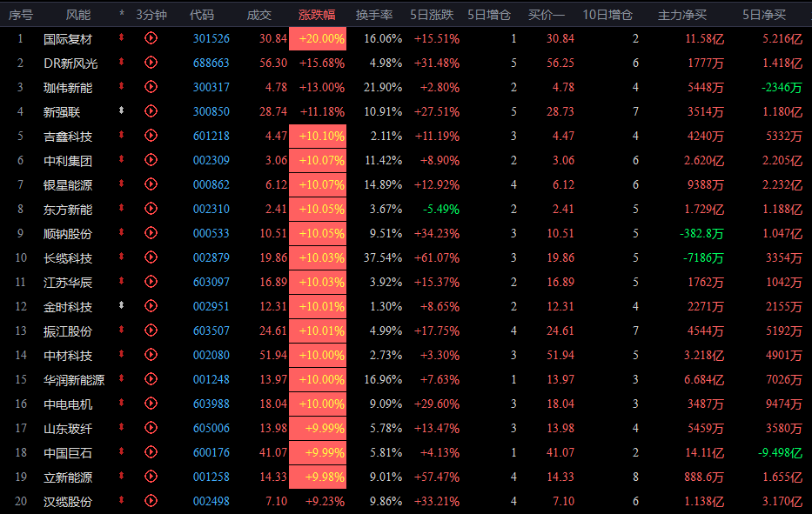
Task: Select the 华润新能源 row name
Action: (74, 380)
